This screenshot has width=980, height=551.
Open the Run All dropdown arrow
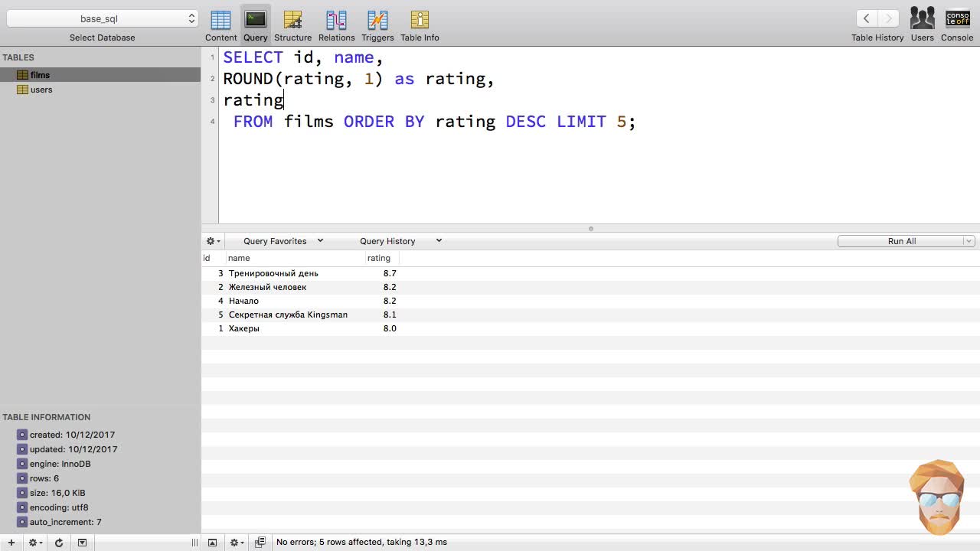(x=969, y=241)
